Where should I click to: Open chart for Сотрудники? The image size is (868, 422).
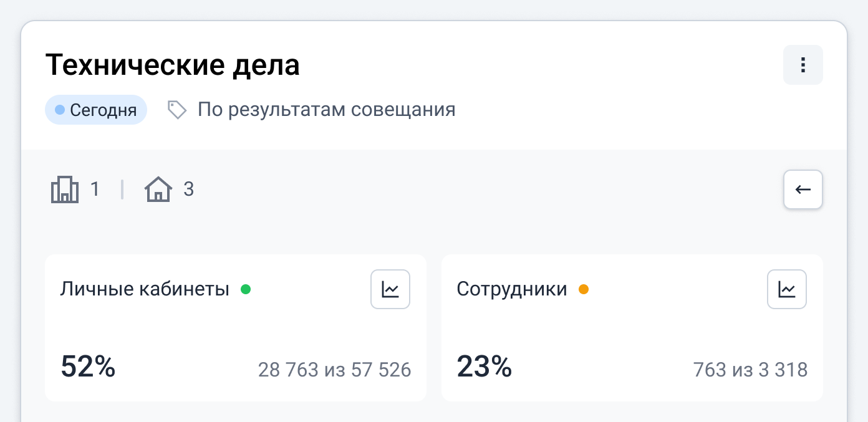coord(787,289)
